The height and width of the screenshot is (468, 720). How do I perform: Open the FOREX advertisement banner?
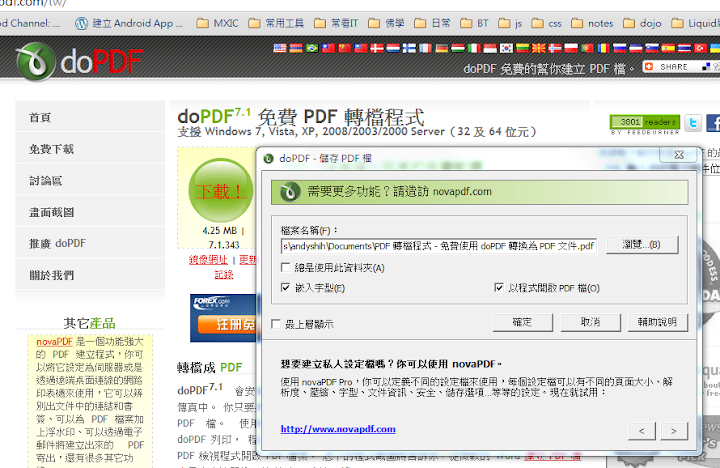coord(223,318)
